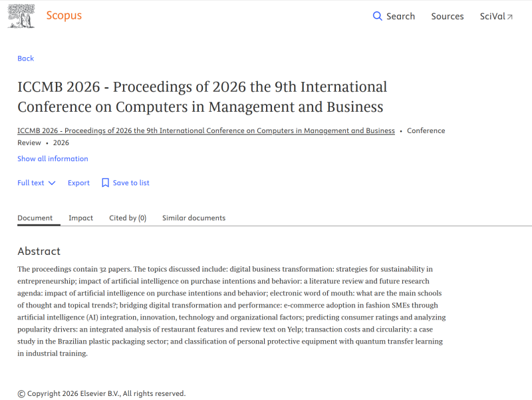
Task: Click the Export button
Action: 78,182
